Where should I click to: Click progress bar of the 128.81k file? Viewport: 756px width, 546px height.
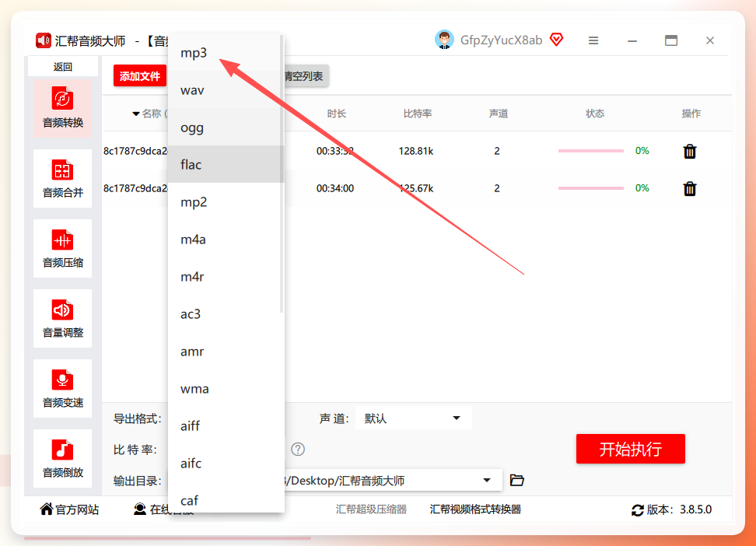pos(590,151)
